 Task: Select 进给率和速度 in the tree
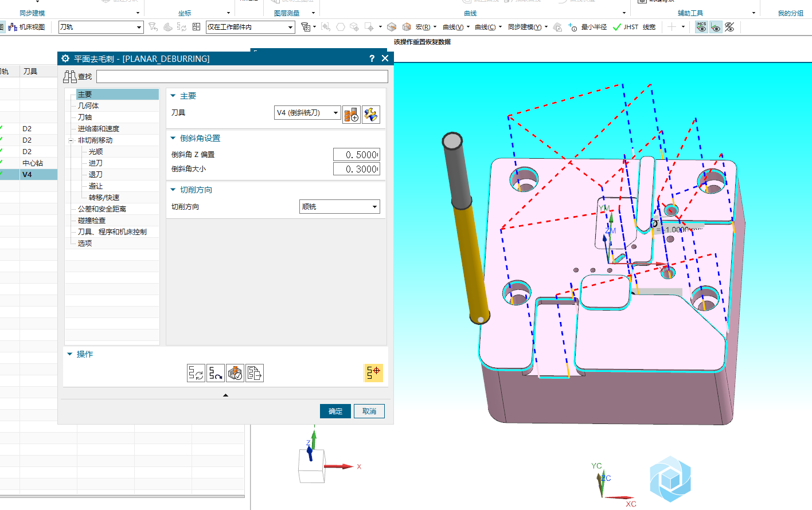click(99, 129)
